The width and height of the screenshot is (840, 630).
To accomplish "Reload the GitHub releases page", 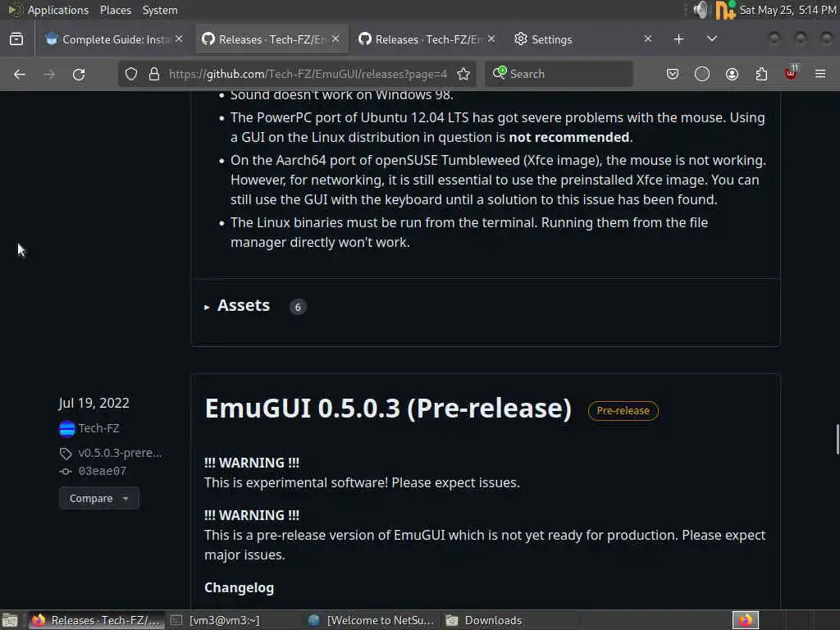I will [x=79, y=74].
